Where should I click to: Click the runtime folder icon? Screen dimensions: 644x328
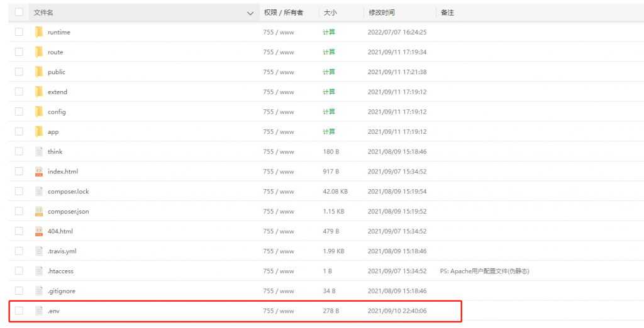pos(39,32)
